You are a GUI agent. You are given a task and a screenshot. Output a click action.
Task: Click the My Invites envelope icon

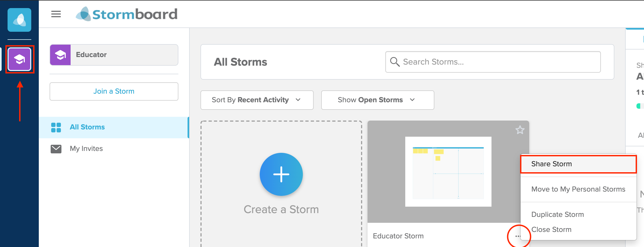(x=56, y=149)
